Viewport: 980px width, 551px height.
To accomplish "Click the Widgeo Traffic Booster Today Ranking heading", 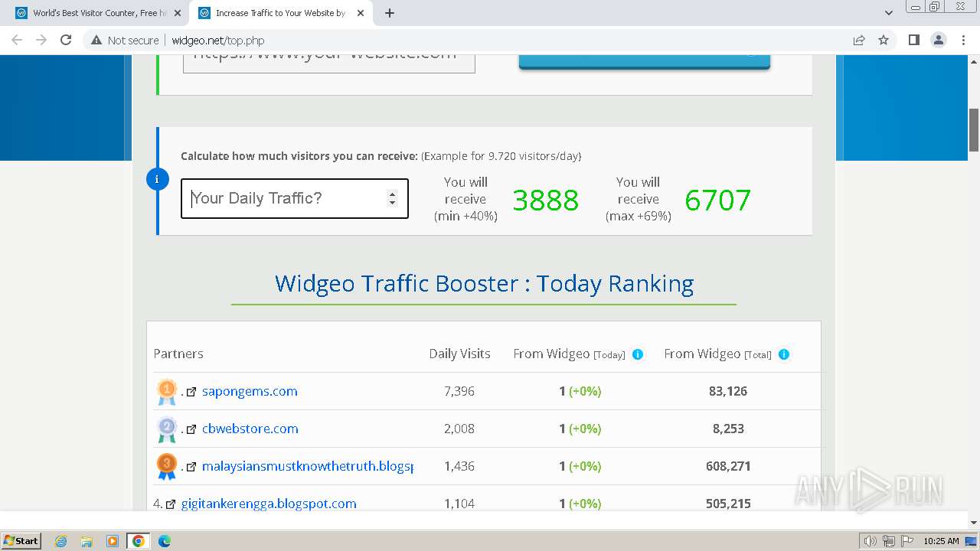I will coord(484,284).
